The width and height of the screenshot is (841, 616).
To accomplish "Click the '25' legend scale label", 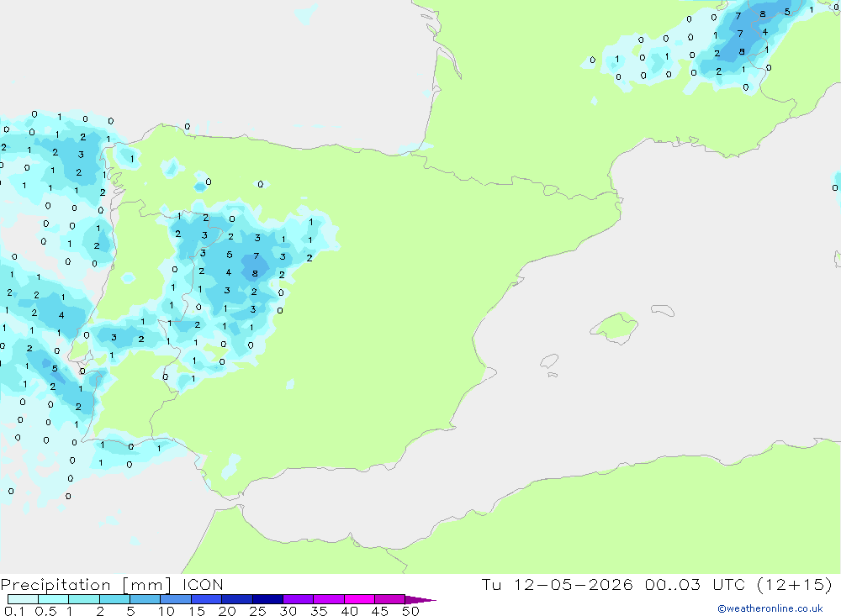I will point(257,611).
